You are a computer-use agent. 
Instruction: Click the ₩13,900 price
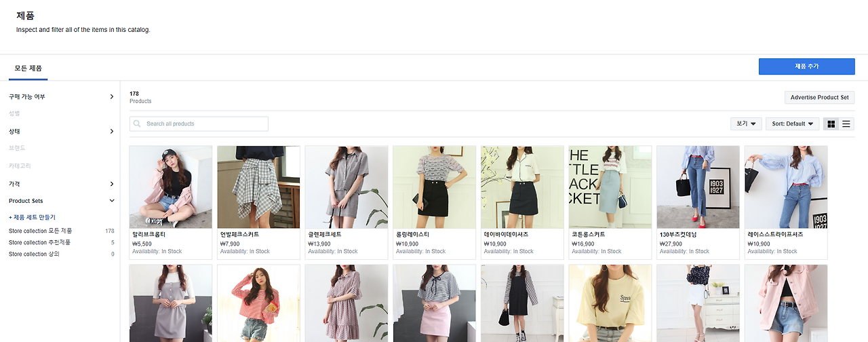[x=319, y=243]
